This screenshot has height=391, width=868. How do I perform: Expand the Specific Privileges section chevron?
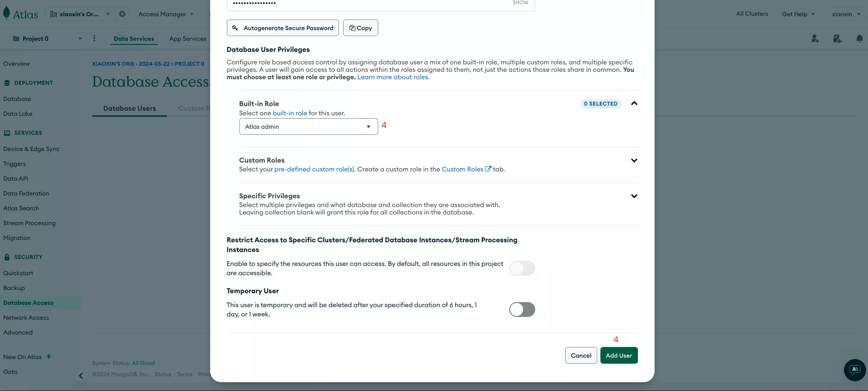(x=634, y=196)
